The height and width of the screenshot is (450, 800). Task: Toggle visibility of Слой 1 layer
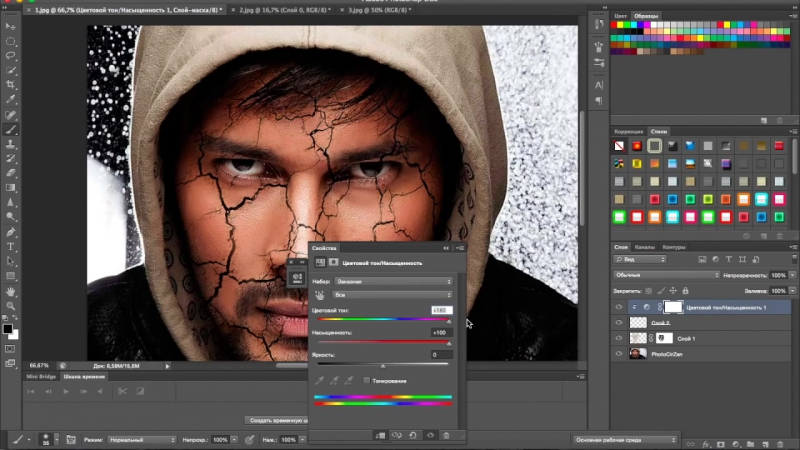[x=619, y=339]
